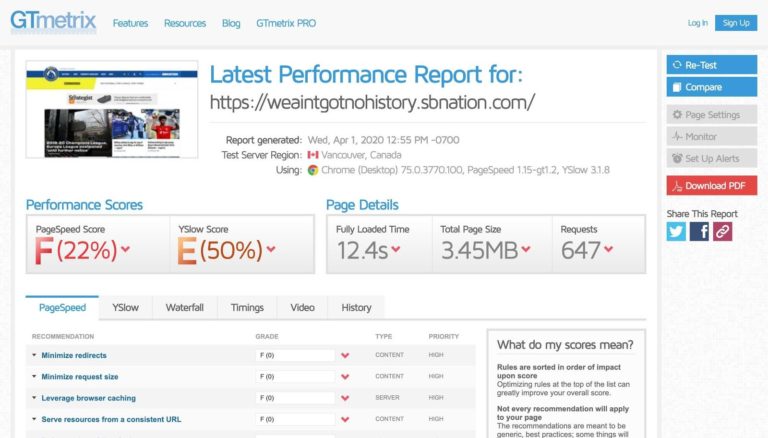Click the website screenshot thumbnail
Screen dimensions: 768x438
tap(112, 109)
